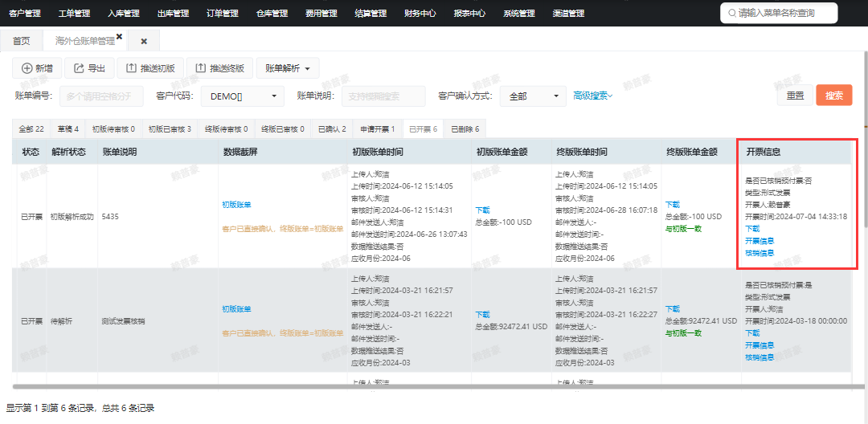Open the 客户代码 DEMO[] dropdown
The image size is (868, 424).
click(x=243, y=96)
